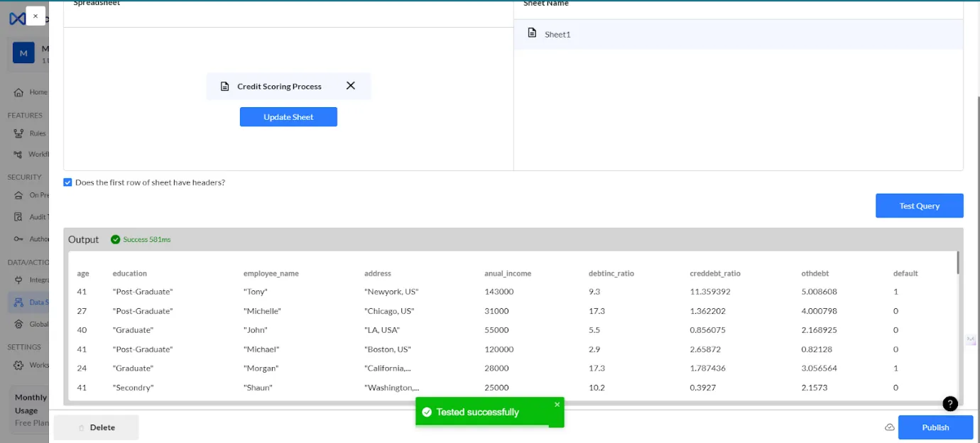Click the Output section label
The image size is (980, 443).
(83, 240)
